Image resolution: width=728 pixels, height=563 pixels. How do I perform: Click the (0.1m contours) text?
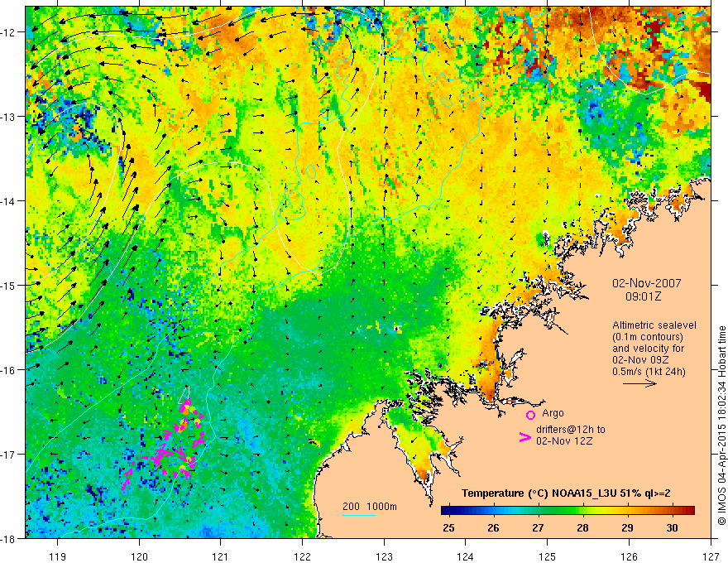648,337
